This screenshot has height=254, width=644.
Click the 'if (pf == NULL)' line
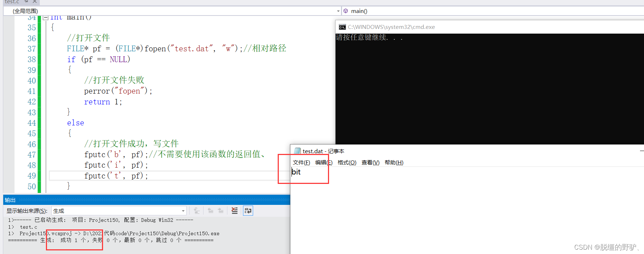click(x=98, y=59)
